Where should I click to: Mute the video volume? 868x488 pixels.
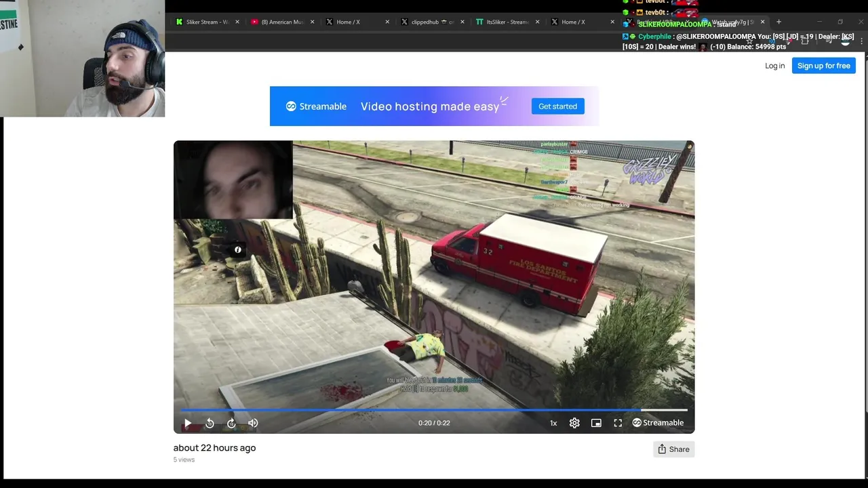[253, 423]
